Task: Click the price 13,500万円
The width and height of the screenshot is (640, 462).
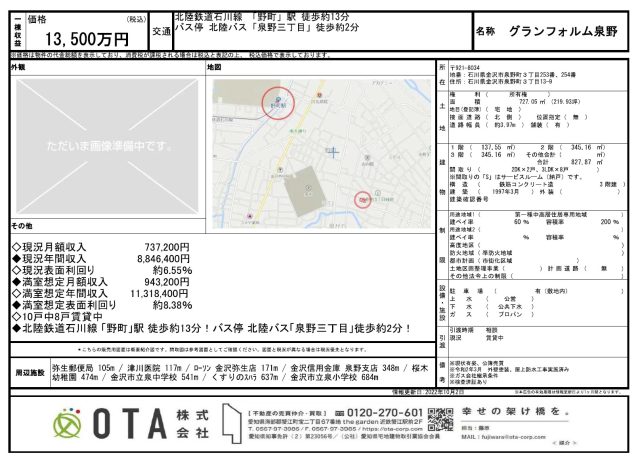Action: click(x=87, y=39)
